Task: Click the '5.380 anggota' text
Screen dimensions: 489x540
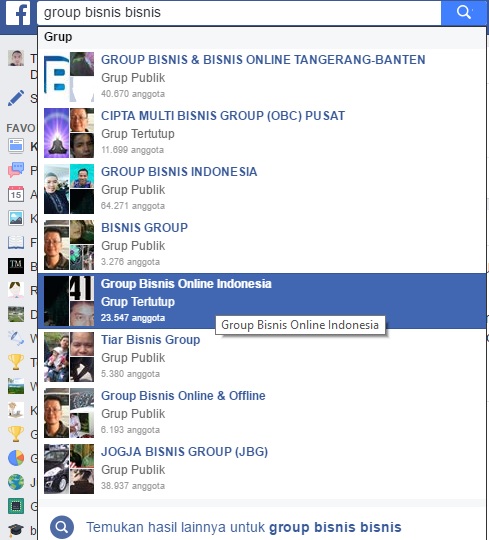Action: click(131, 374)
